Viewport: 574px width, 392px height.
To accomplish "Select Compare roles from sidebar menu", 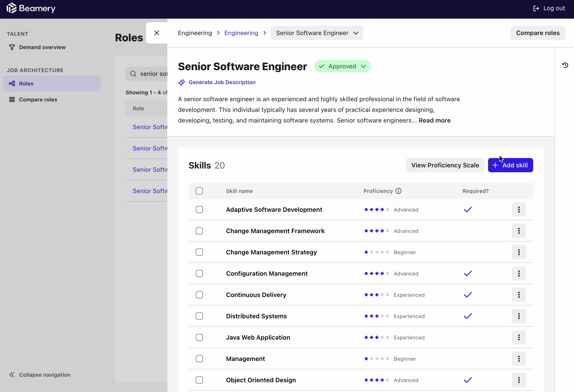I will [x=38, y=99].
